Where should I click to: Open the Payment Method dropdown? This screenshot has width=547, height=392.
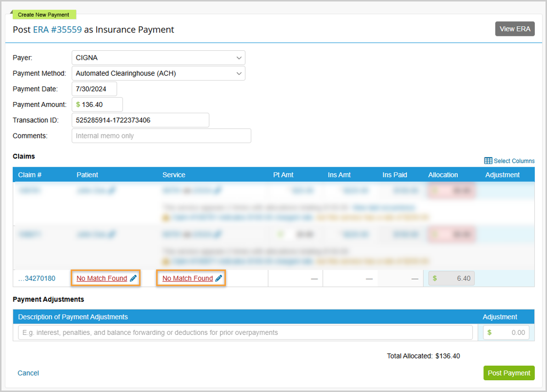(x=158, y=73)
